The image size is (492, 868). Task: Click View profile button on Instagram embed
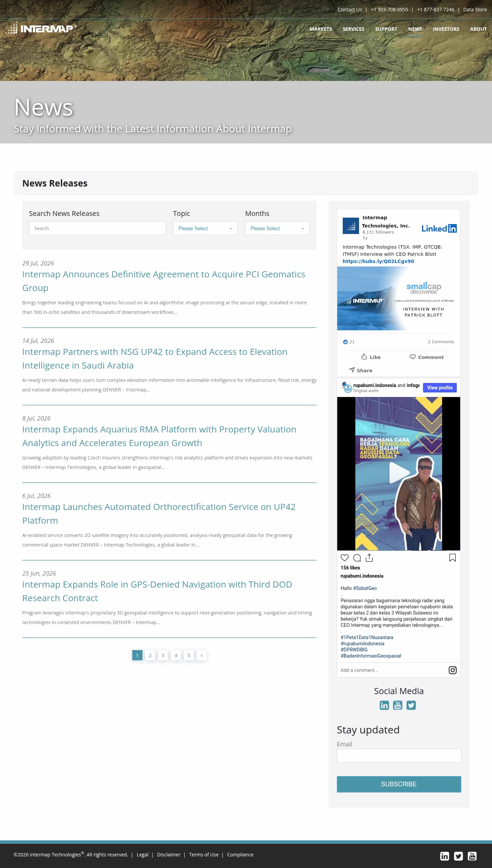click(440, 388)
